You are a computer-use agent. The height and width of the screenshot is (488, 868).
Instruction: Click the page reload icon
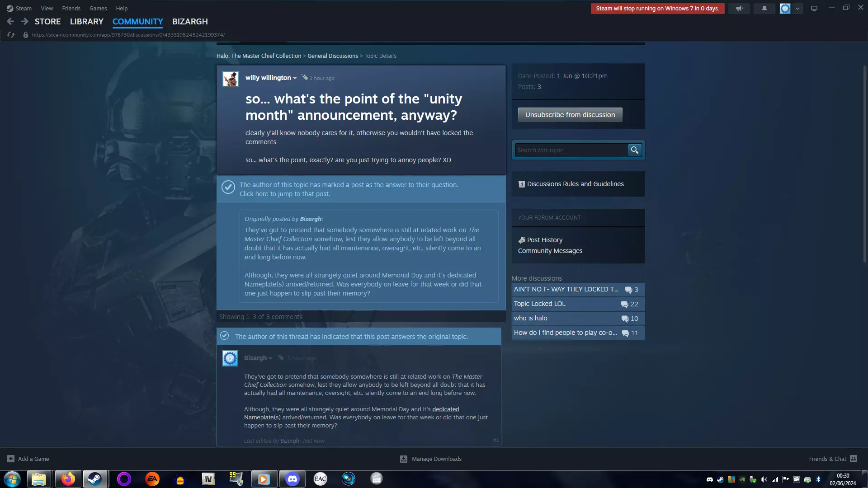pyautogui.click(x=11, y=35)
